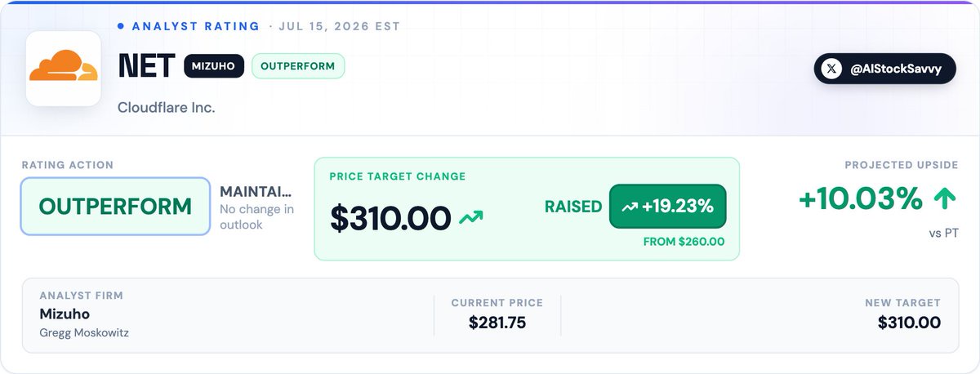Viewport: 980px width, 374px height.
Task: Click the large OUTPERFORM rating action box
Action: tap(115, 207)
